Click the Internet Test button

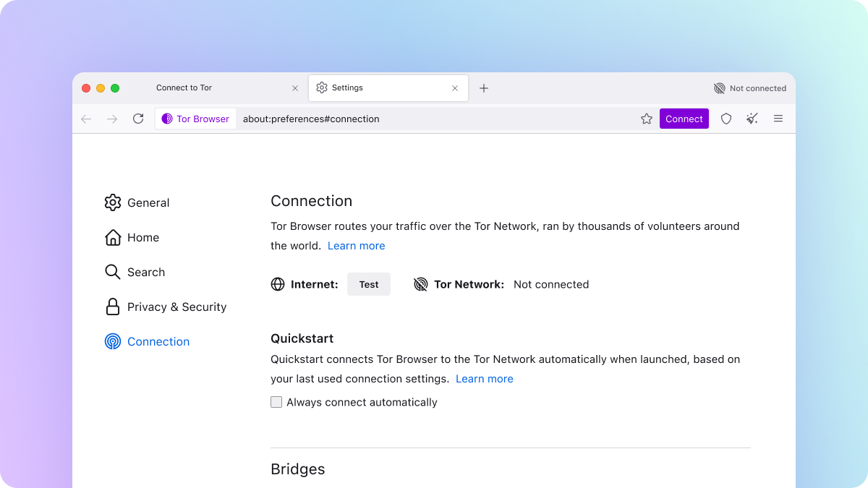tap(369, 284)
